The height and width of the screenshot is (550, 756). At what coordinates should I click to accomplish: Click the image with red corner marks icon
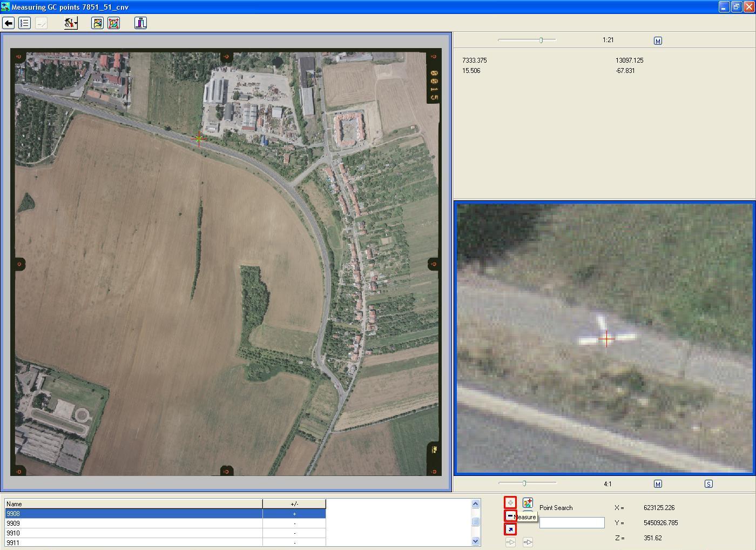113,23
